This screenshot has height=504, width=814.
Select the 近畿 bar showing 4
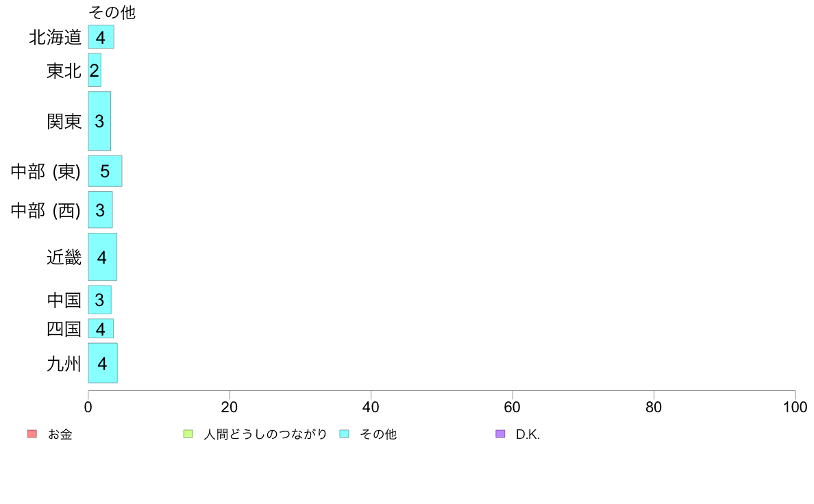(x=102, y=257)
